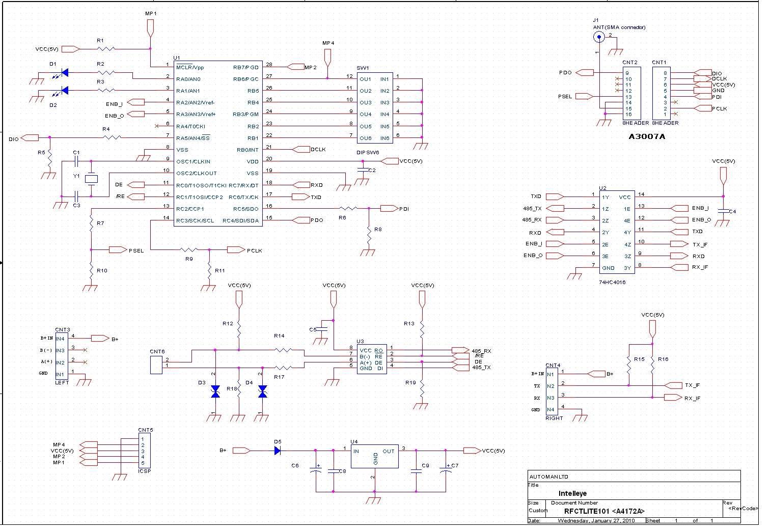
Task: Select the U3 RS-485 transceiver block
Action: click(371, 359)
